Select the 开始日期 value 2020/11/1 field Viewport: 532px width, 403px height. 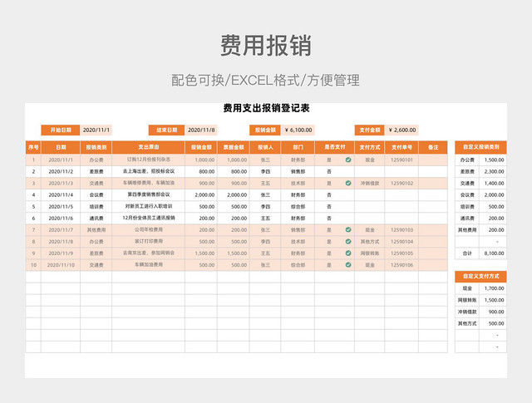pyautogui.click(x=96, y=130)
